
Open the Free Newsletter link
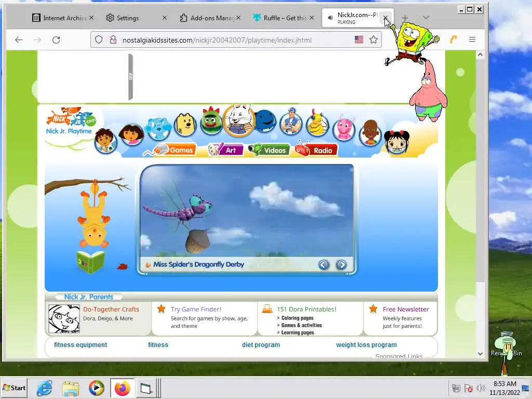click(x=406, y=309)
